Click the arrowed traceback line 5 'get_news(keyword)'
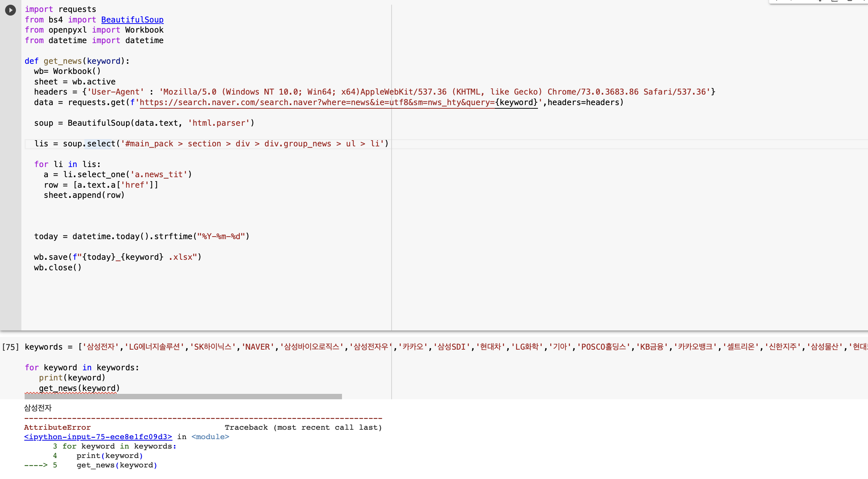 tap(117, 465)
